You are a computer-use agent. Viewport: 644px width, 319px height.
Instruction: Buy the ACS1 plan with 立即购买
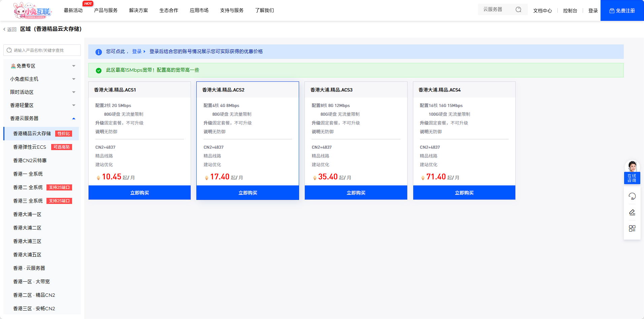click(x=139, y=193)
